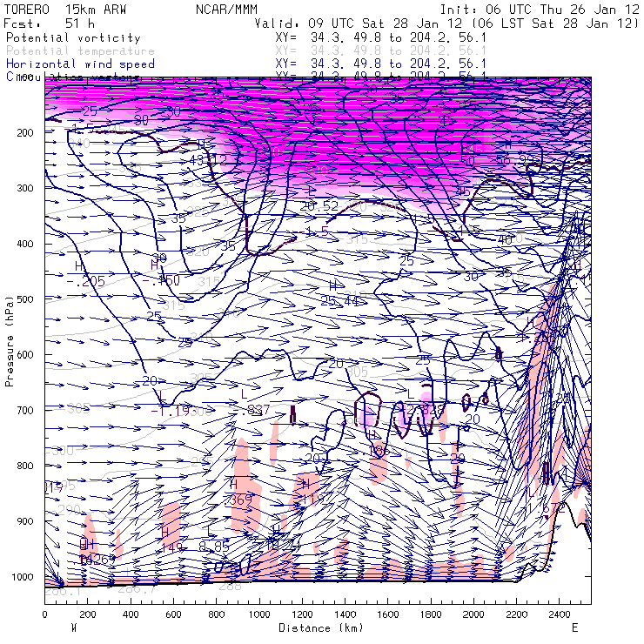The width and height of the screenshot is (644, 644).
Task: Click the '-.837' low vorticity label
Action: [x=251, y=410]
